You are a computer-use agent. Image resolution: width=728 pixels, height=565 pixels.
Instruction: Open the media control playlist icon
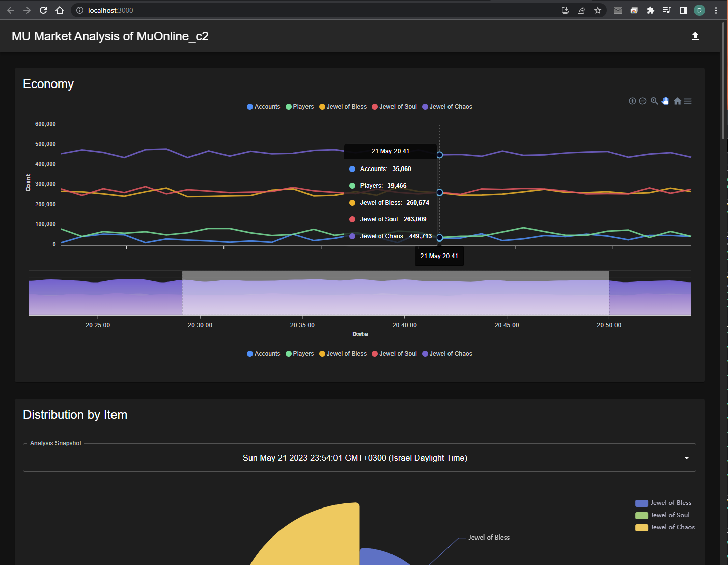pyautogui.click(x=667, y=10)
